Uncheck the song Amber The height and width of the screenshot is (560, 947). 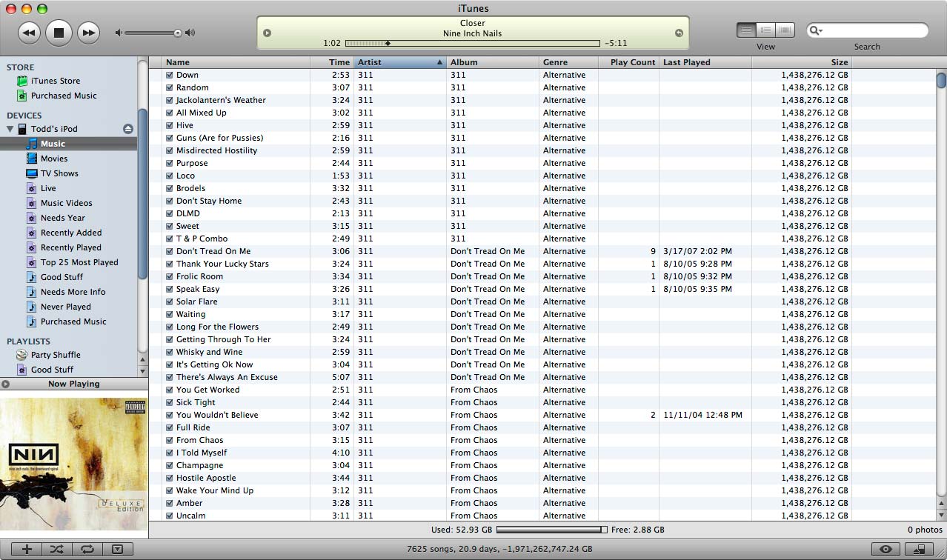170,503
